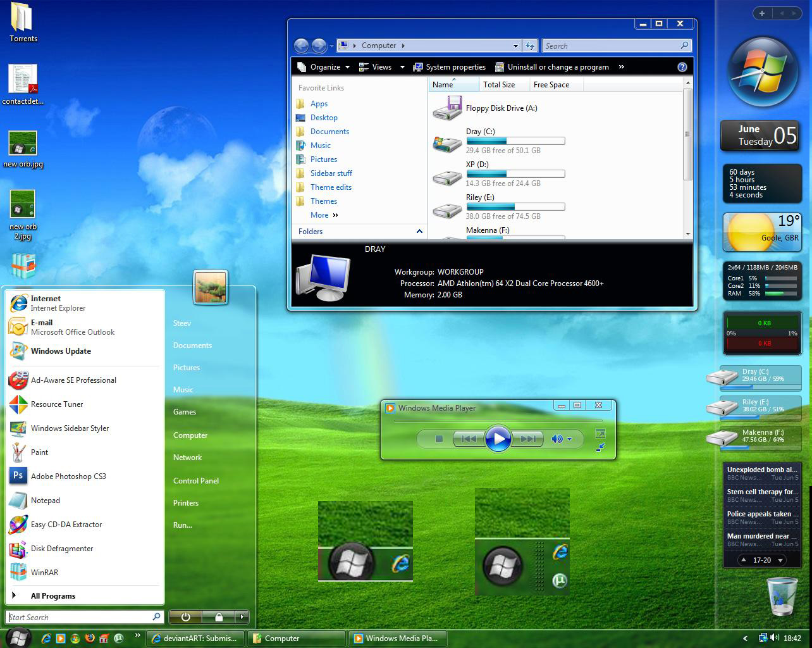Select the contactdet... PDF desktop file
This screenshot has width=812, height=648.
coord(23,85)
